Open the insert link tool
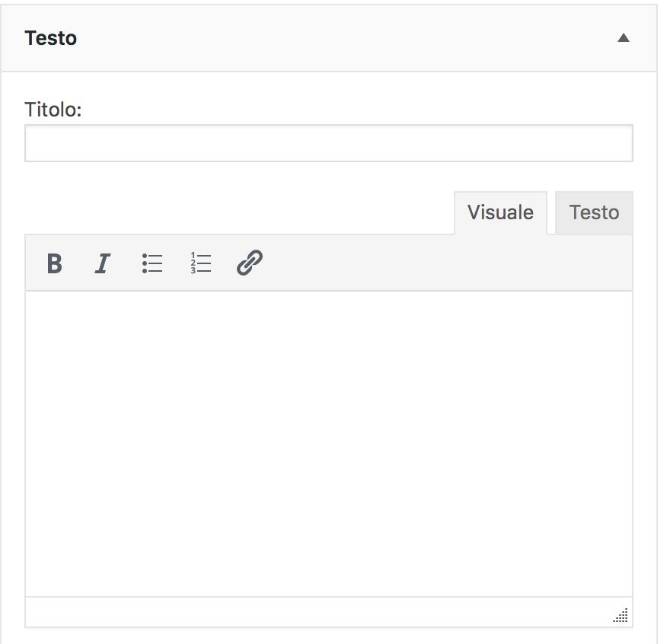 pos(249,263)
